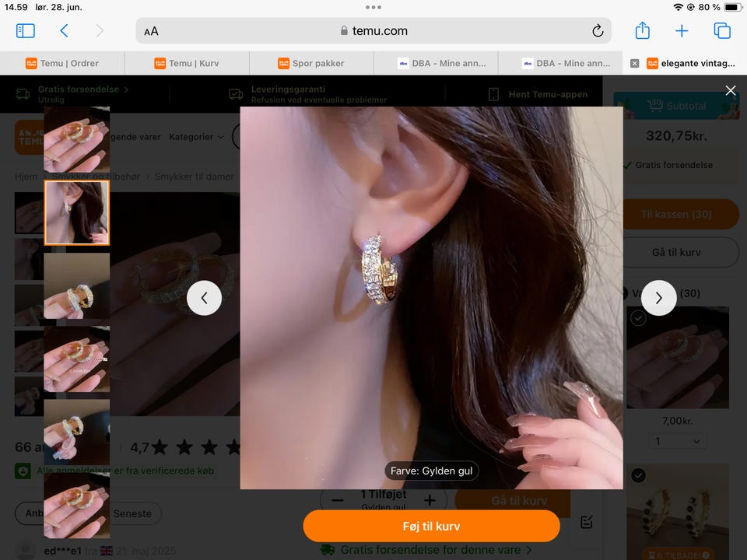747x560 pixels.
Task: Open a new tab with the plus icon
Action: pos(682,31)
